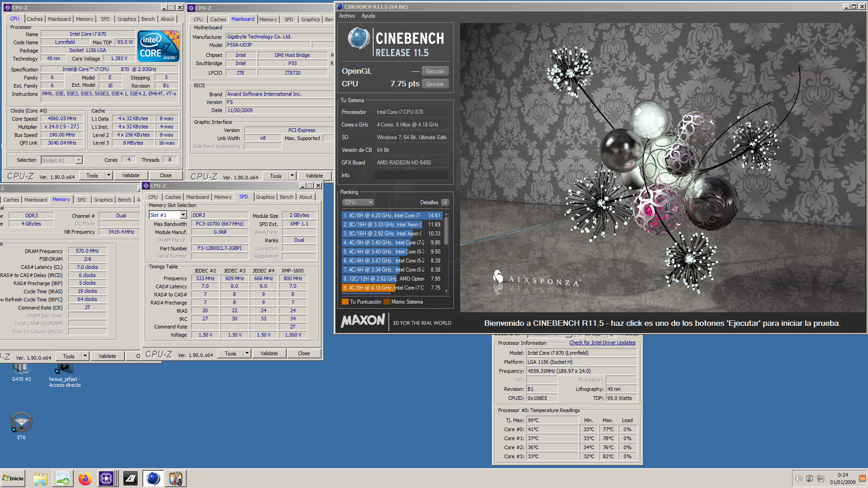This screenshot has height=488, width=868.
Task: Open the Core Temp system tray icon
Action: pos(809,479)
